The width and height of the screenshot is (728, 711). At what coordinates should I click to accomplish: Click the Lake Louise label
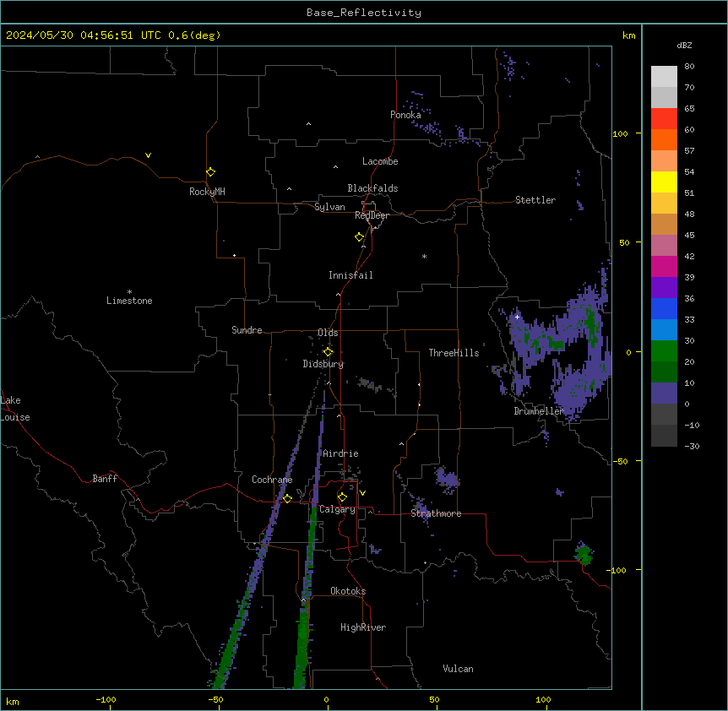coord(15,409)
